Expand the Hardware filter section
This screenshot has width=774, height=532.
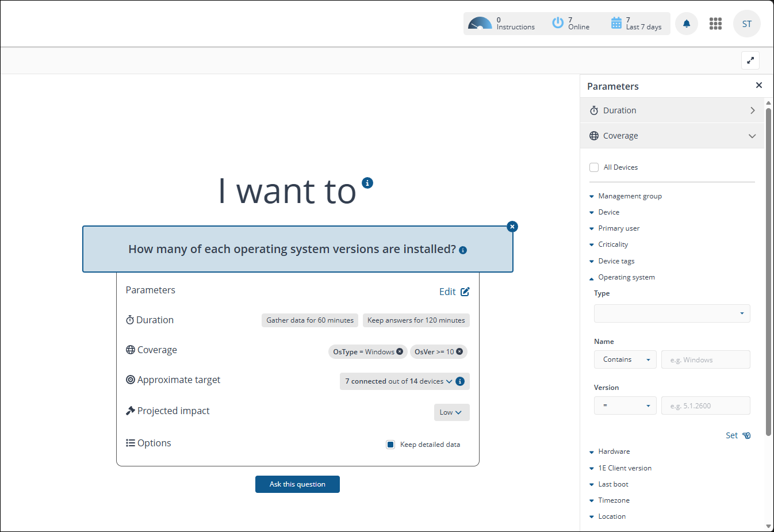point(614,451)
